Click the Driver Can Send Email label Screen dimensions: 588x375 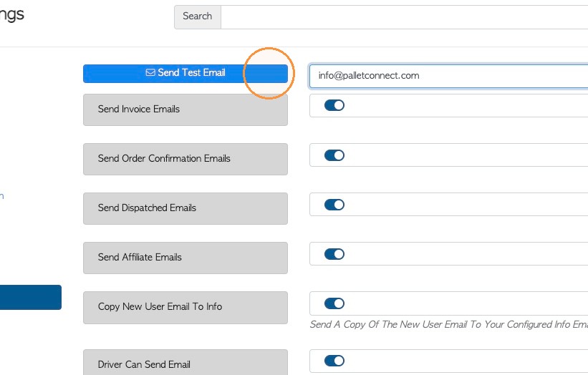tap(185, 363)
